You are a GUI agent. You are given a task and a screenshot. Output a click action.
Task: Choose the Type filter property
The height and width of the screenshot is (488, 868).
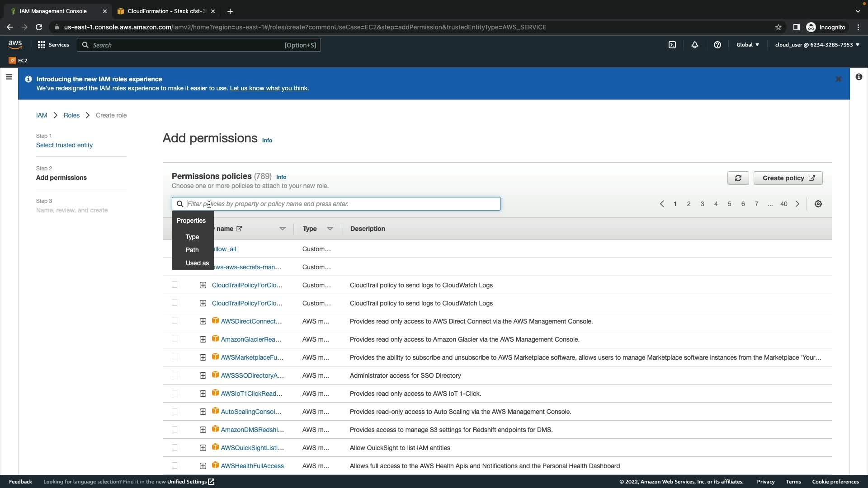coord(192,237)
